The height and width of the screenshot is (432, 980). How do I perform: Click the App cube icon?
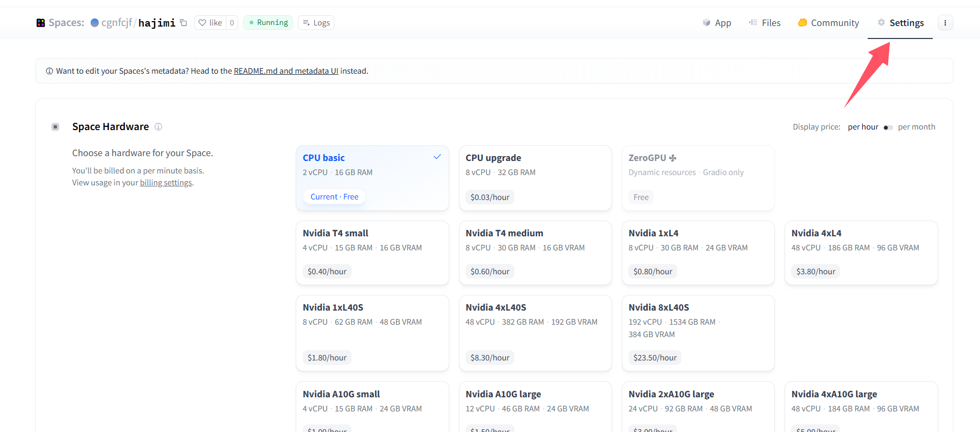(x=707, y=23)
